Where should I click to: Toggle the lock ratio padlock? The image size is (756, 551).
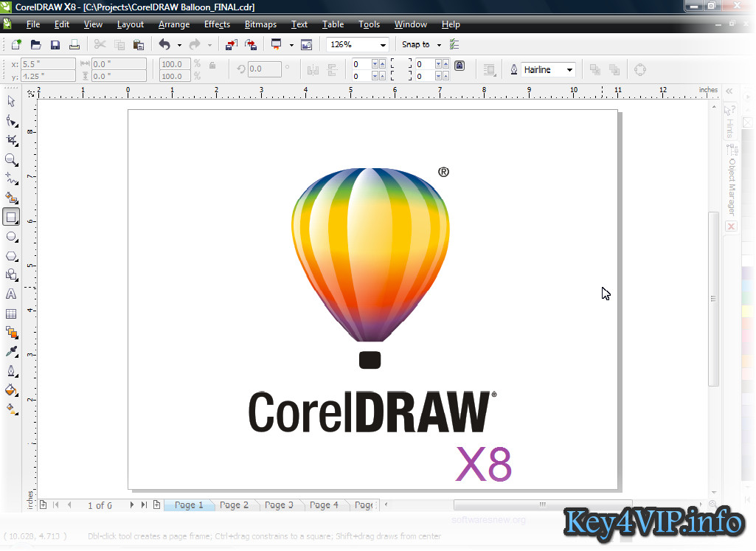tap(212, 65)
